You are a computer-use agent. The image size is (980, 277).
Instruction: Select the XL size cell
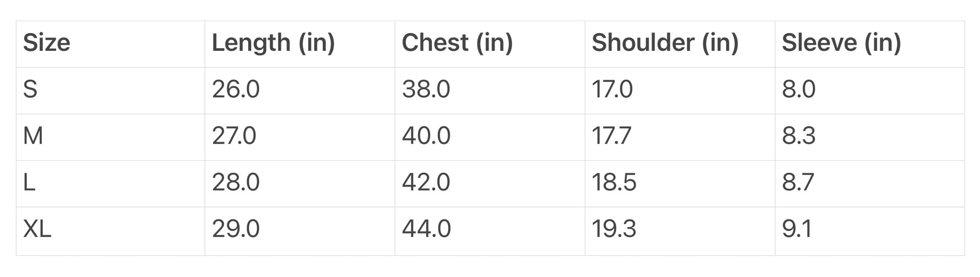(x=37, y=229)
